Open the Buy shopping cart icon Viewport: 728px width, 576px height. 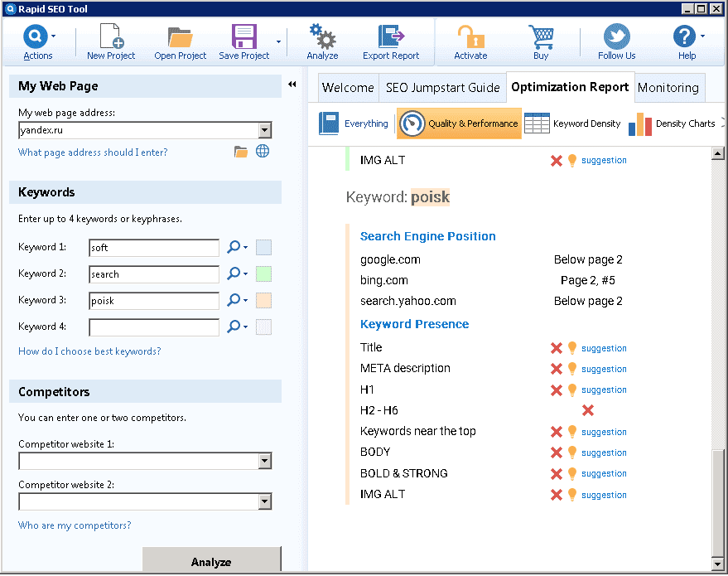coord(541,38)
